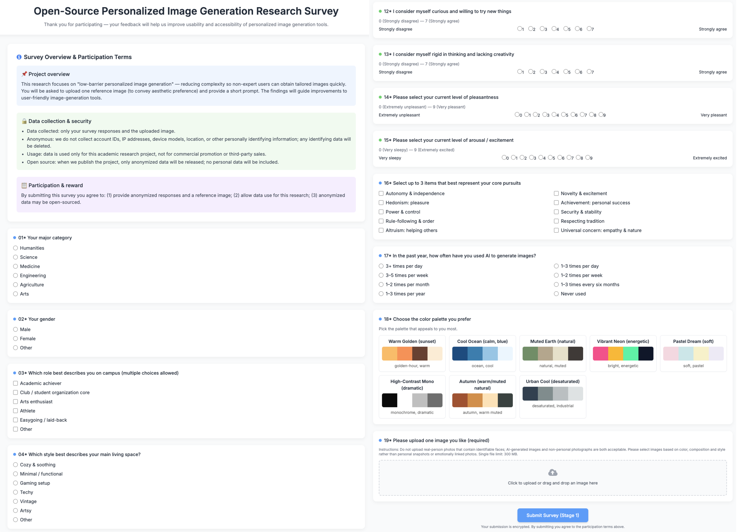This screenshot has width=756, height=532.
Task: Check the Athlete role box
Action: click(x=15, y=411)
